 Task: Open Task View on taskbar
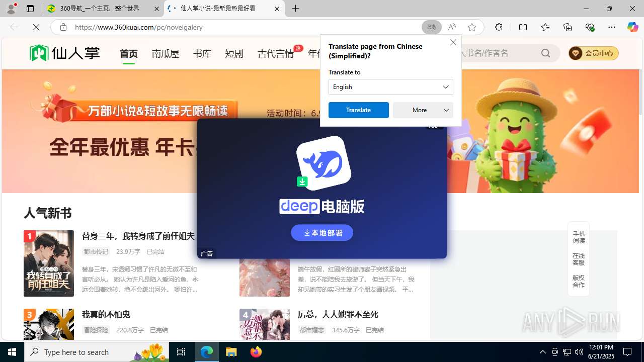point(181,352)
